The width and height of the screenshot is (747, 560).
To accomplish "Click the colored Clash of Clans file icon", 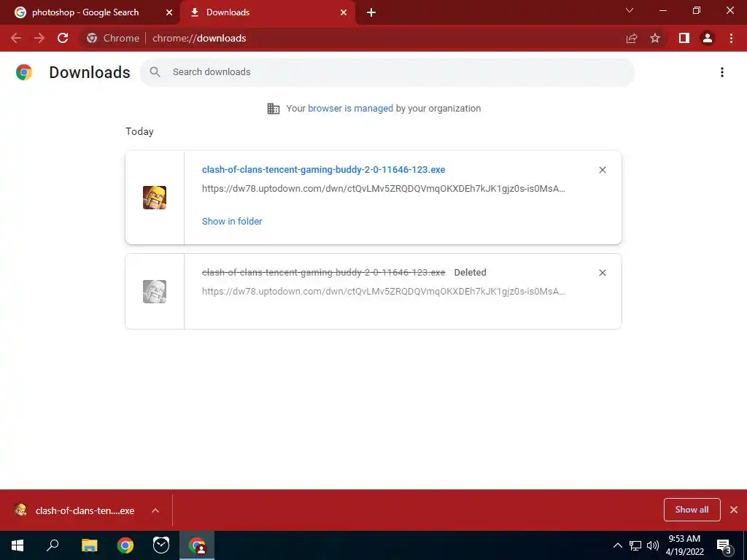I will tap(155, 198).
